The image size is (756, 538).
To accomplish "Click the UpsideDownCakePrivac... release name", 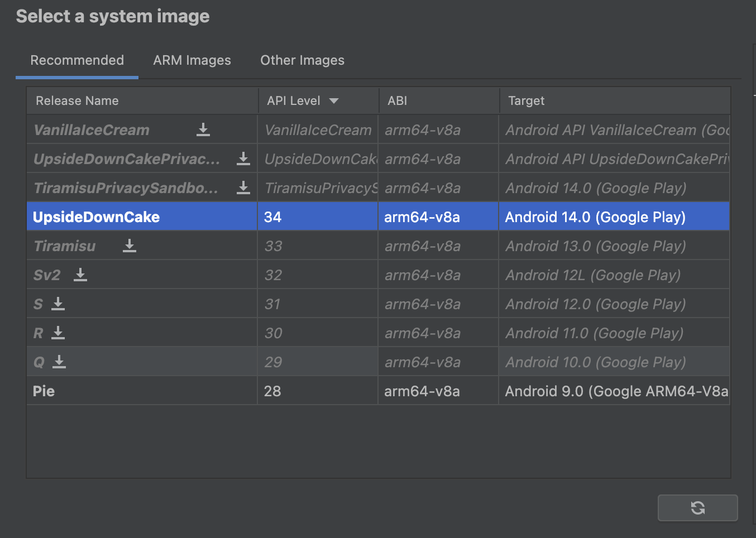I will [127, 159].
